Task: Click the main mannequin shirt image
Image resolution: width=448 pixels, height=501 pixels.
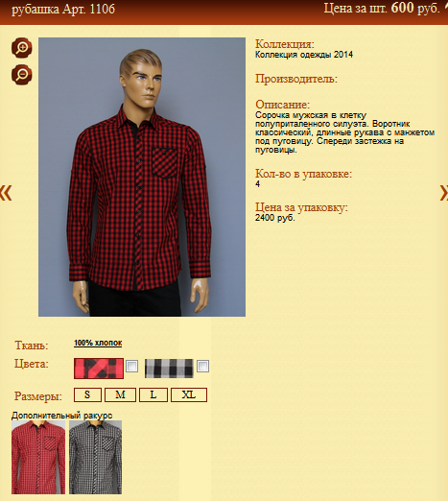Action: pyautogui.click(x=142, y=177)
